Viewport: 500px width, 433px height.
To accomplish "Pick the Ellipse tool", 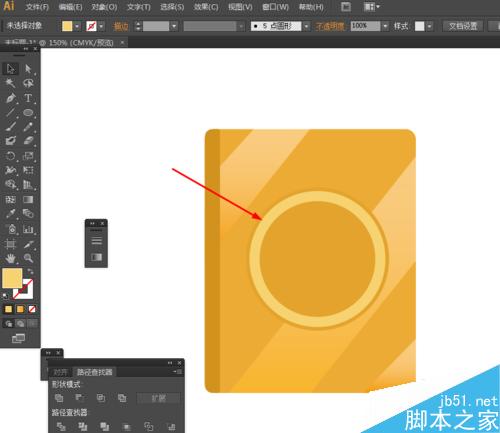I will [28, 113].
